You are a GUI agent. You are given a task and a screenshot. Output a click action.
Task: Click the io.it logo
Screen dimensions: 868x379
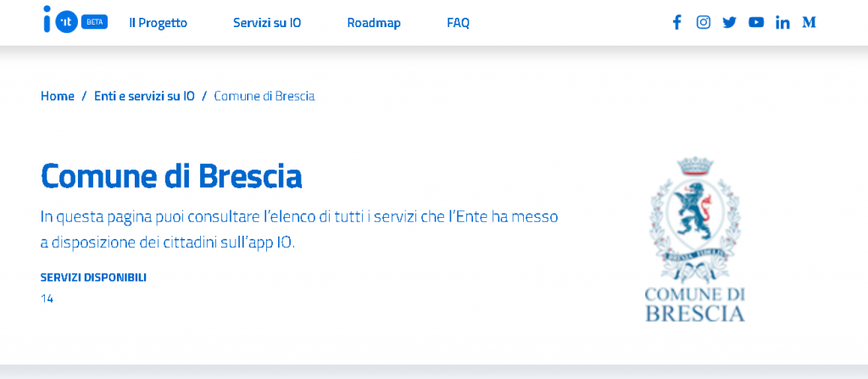[x=60, y=20]
